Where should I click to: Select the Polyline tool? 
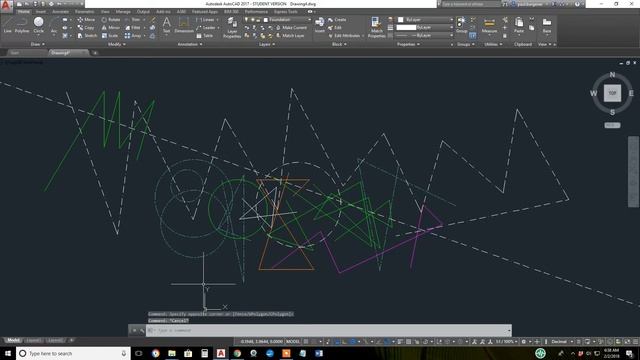(x=22, y=24)
